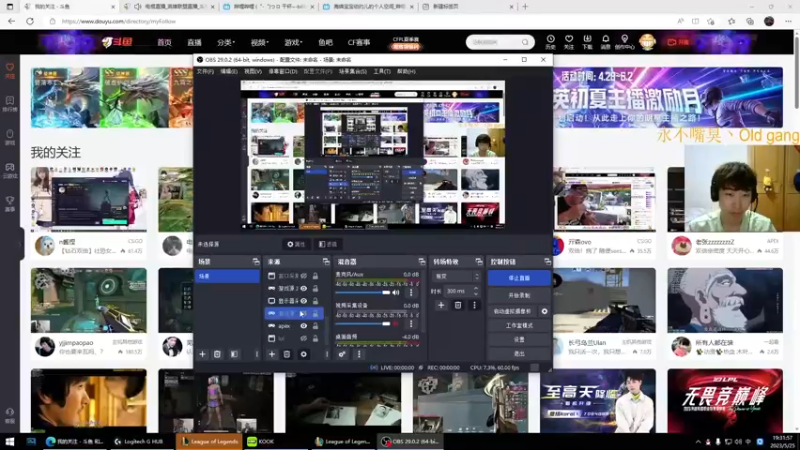Open Douyu 消息 bell icon
This screenshot has height=450, width=800.
click(606, 42)
